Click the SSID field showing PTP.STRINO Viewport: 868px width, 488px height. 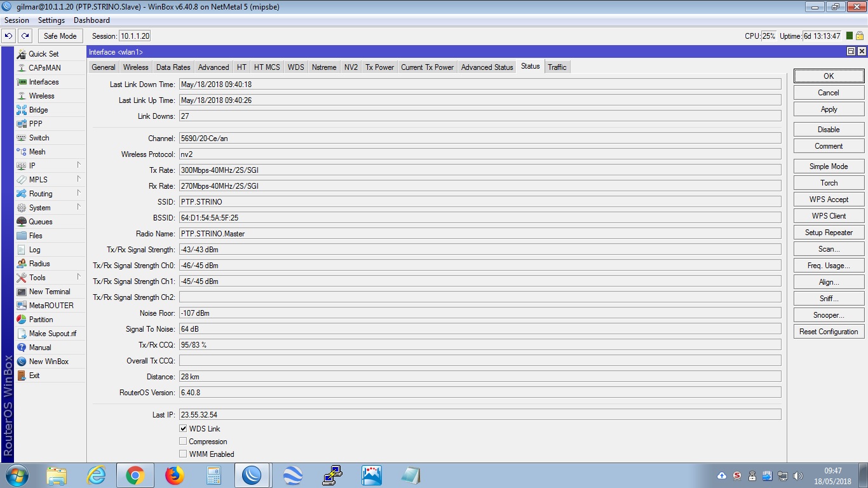point(480,202)
